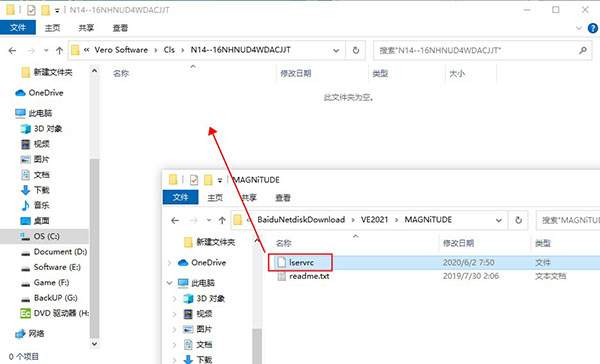Open recent locations dropdown in N14 window

pos(46,51)
